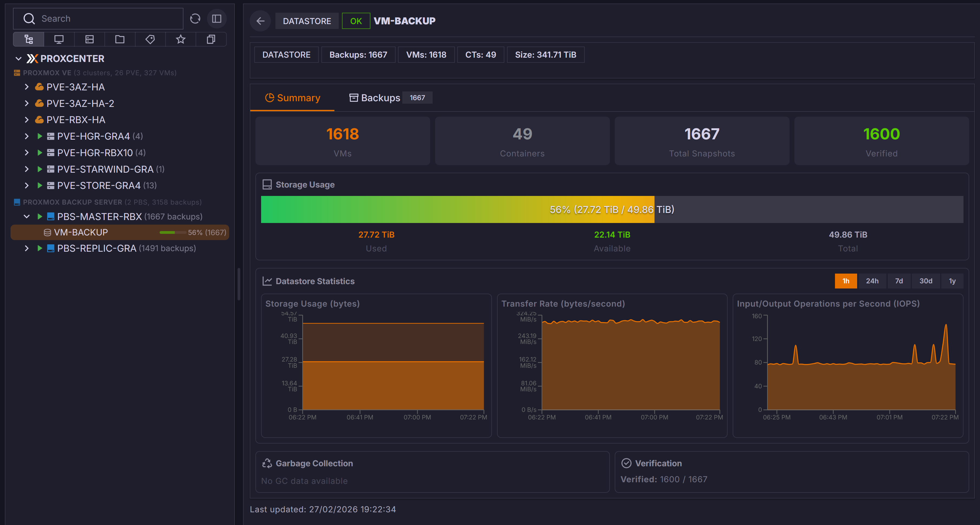Select the tree view icon in sidebar
The height and width of the screenshot is (525, 980).
(x=28, y=39)
